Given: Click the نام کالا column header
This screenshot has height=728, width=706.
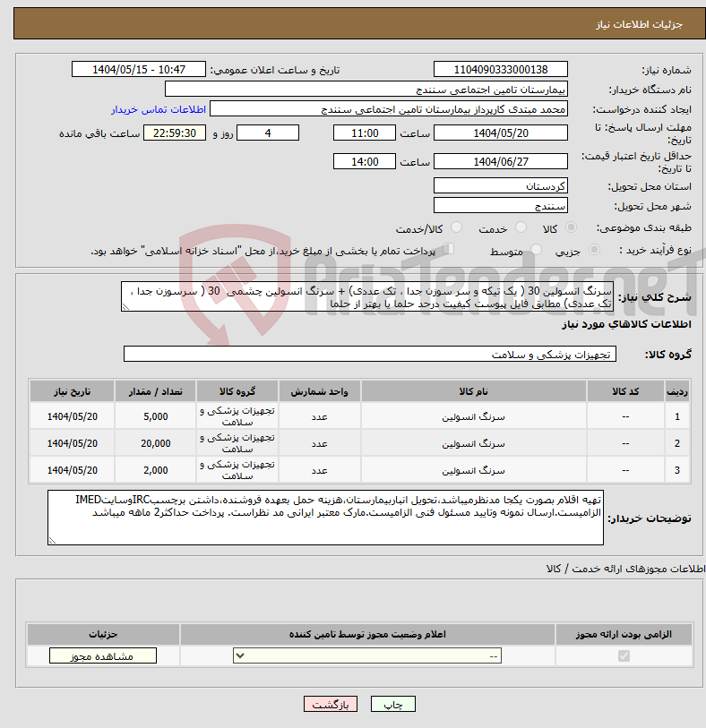Looking at the screenshot, I should point(474,391).
